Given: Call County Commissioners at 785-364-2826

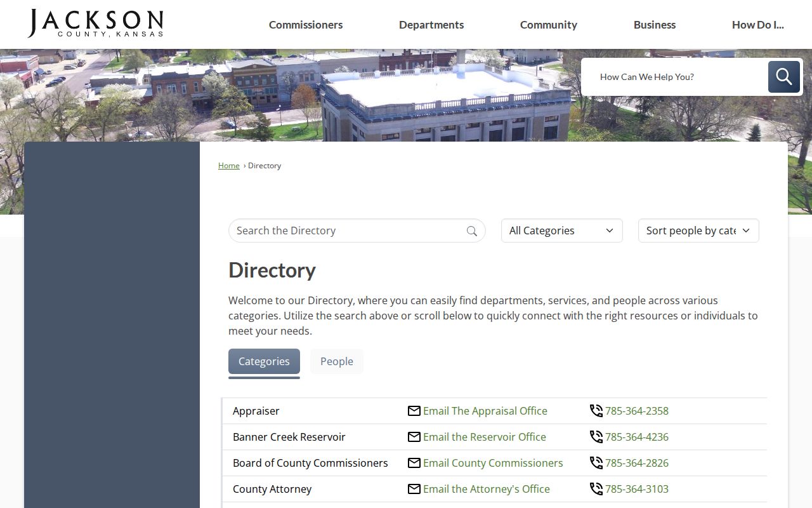Looking at the screenshot, I should 637,463.
